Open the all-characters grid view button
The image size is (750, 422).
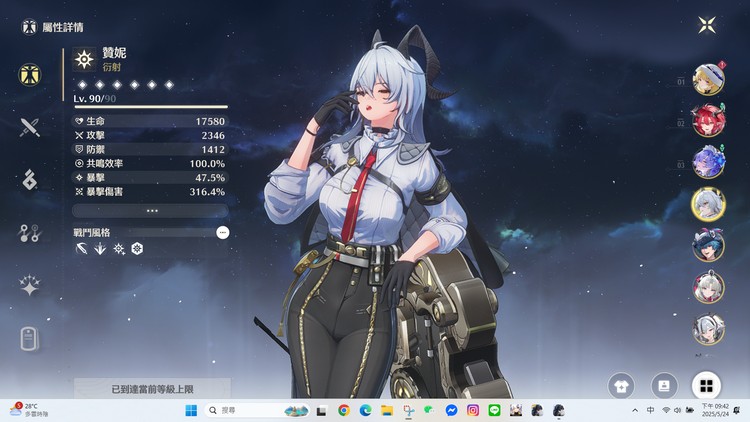point(706,386)
